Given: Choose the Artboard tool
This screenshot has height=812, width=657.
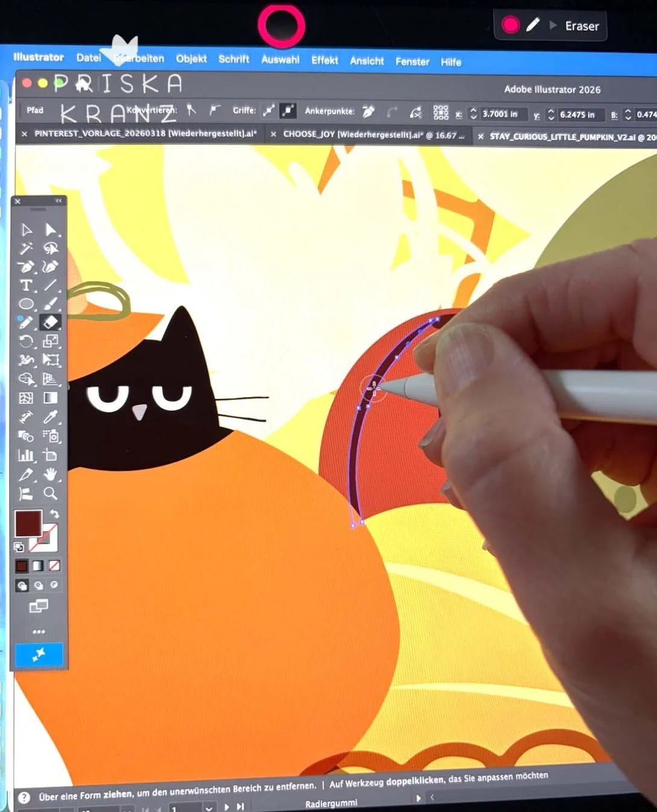Looking at the screenshot, I should coord(51,455).
